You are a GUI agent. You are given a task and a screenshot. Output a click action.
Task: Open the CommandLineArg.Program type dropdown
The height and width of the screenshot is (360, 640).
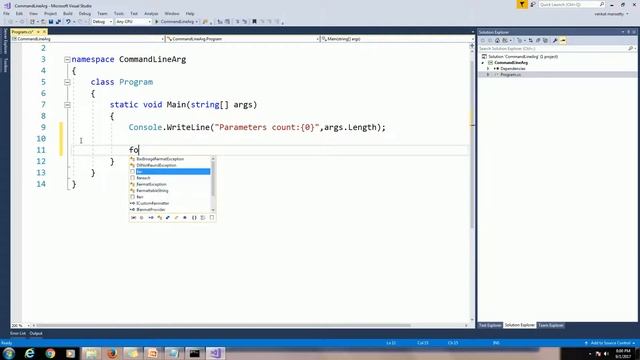tap(242, 39)
